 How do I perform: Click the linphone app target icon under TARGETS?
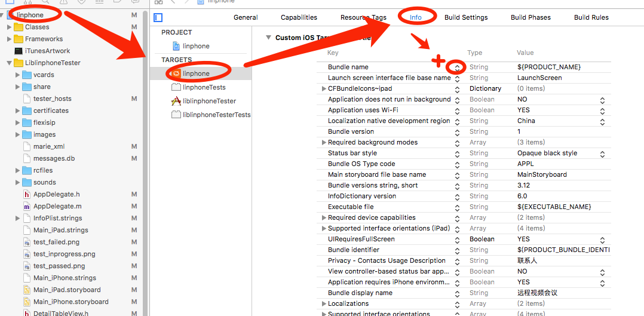tap(176, 73)
